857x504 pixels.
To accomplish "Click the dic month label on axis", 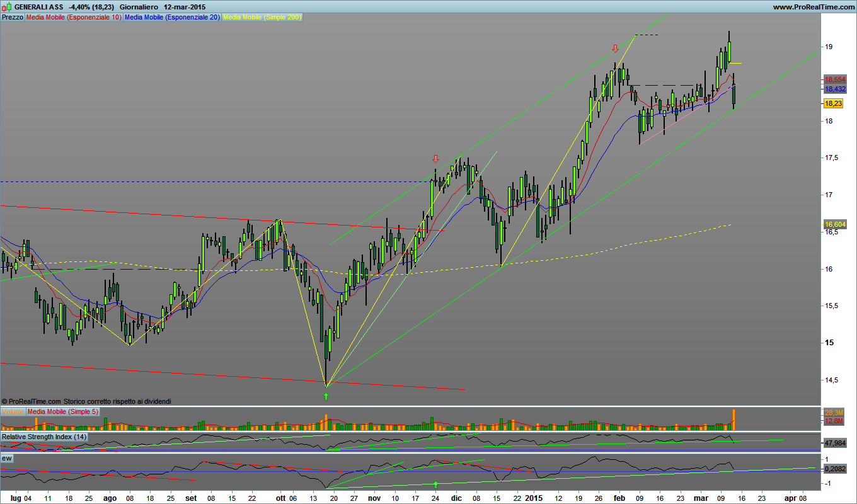I will pos(456,498).
